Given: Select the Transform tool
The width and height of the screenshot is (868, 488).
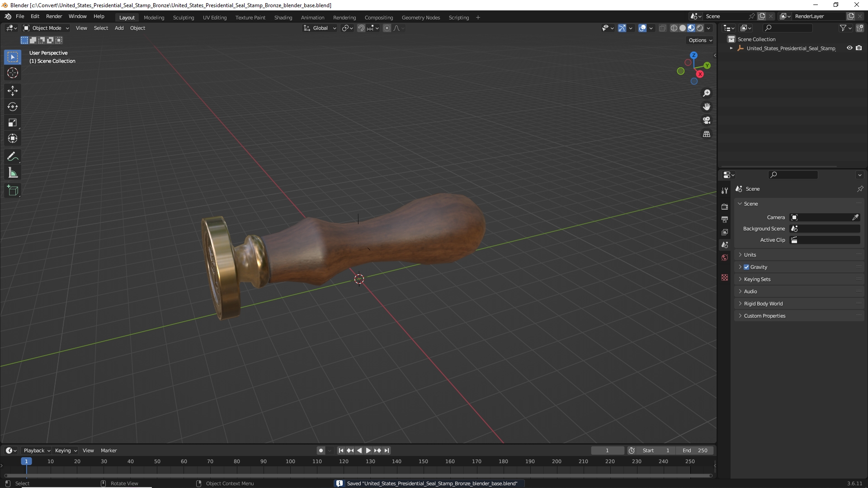Looking at the screenshot, I should (13, 138).
